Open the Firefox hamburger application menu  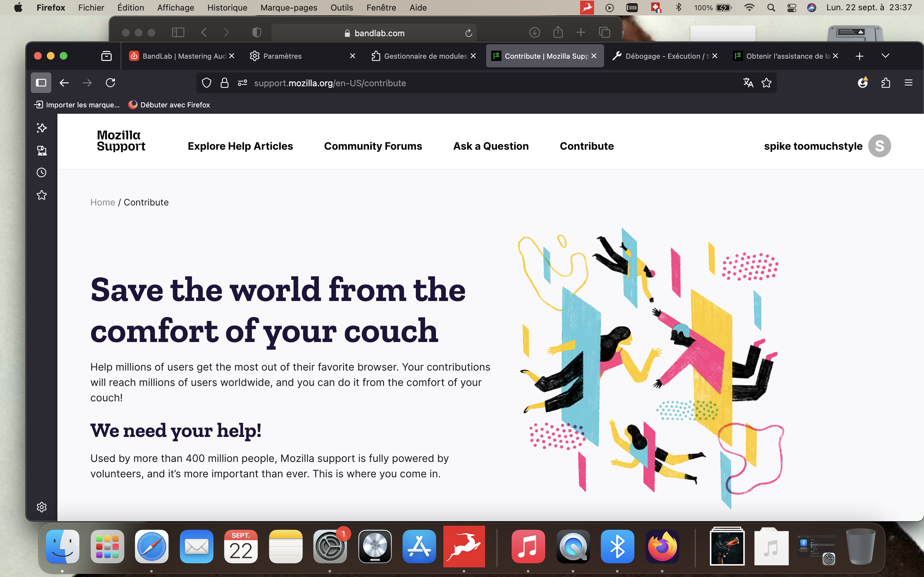[x=908, y=83]
